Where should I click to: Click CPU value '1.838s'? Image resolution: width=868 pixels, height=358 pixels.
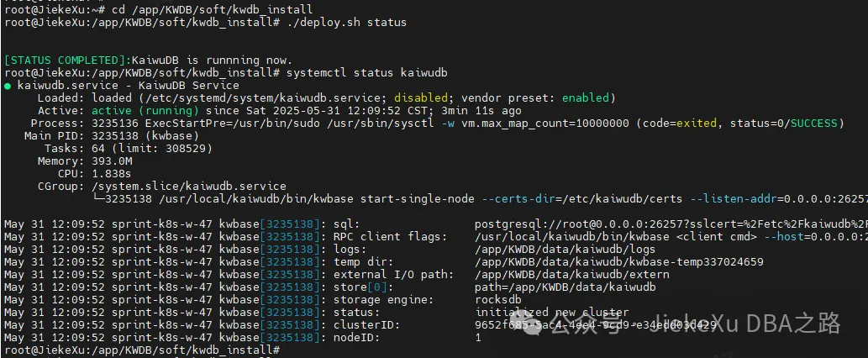click(112, 174)
